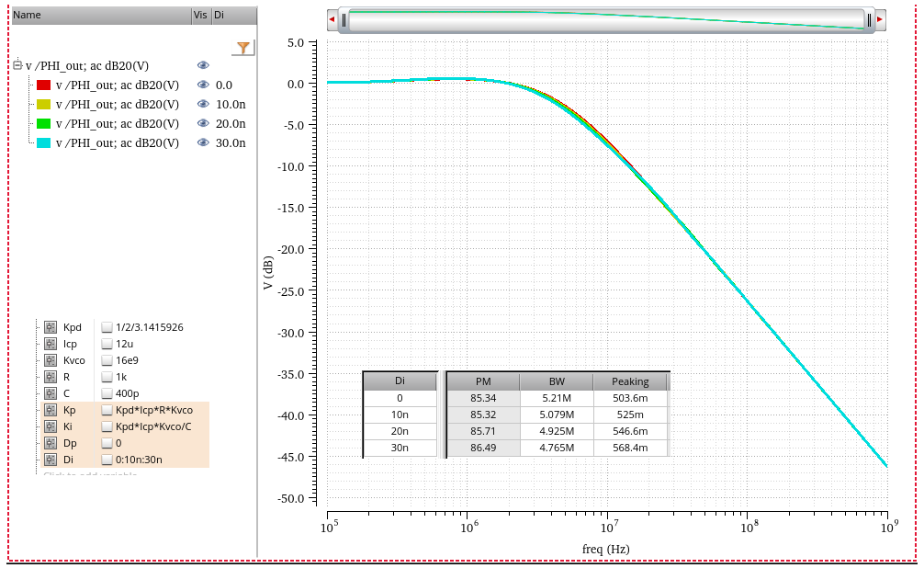Screen dimensions: 924x568
Task: Click the Kpd variable icon
Action: 51,327
